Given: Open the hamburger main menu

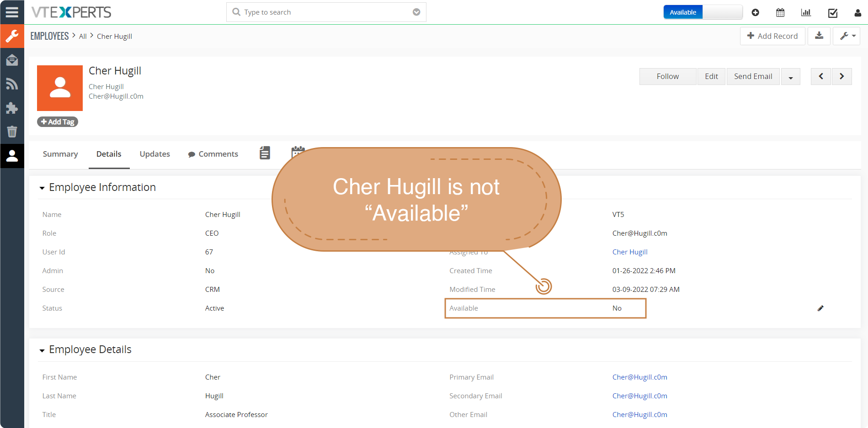Looking at the screenshot, I should (x=12, y=12).
